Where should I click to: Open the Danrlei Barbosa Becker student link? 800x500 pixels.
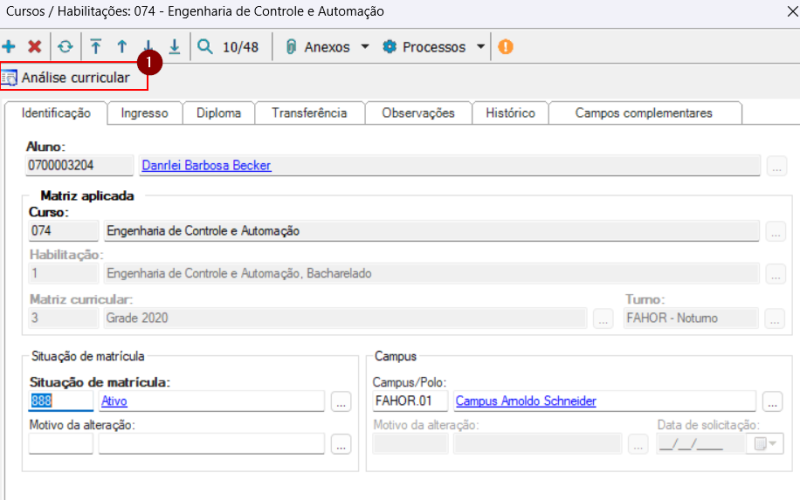point(206,165)
